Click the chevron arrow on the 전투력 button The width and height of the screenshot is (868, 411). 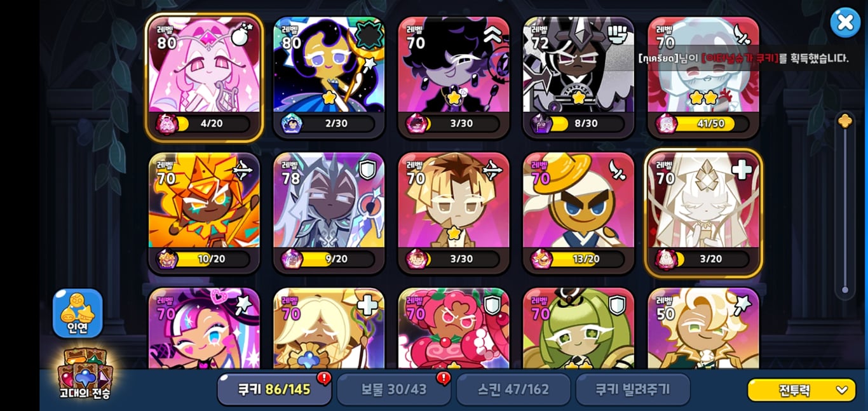pyautogui.click(x=842, y=390)
